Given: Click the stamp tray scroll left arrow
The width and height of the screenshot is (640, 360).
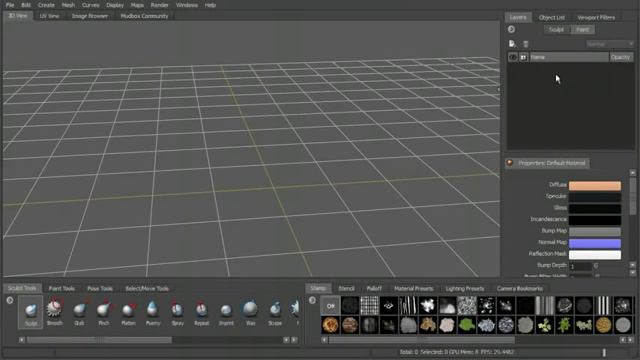Looking at the screenshot, I should tap(324, 340).
